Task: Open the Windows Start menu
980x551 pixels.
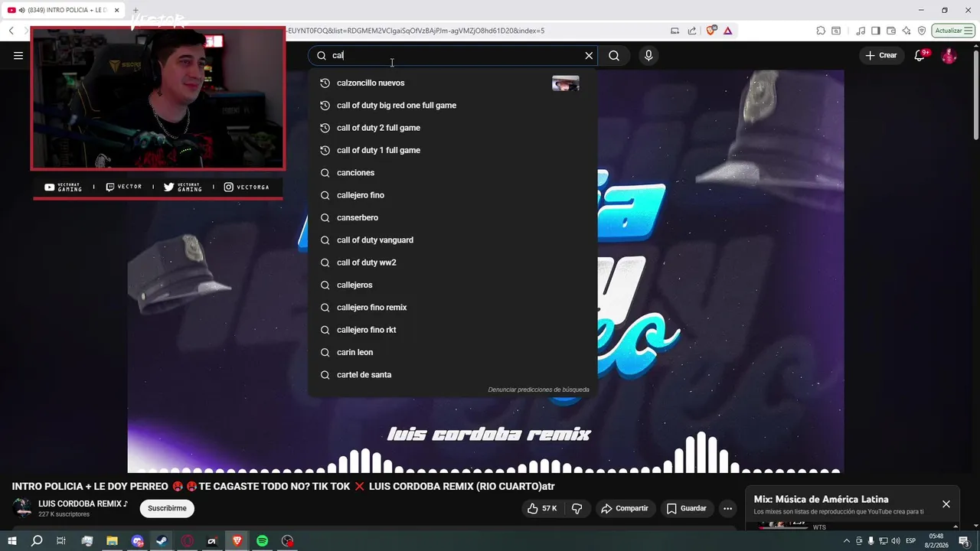Action: [11, 541]
